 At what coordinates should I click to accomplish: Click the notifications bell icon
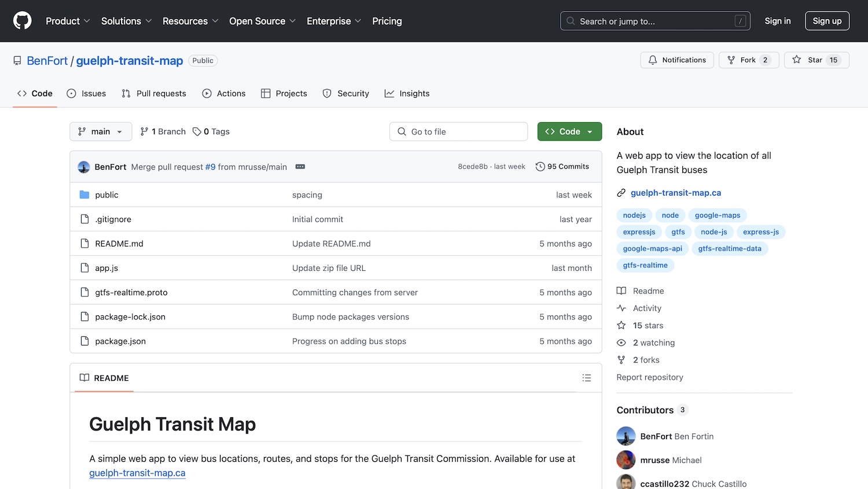[x=653, y=60]
